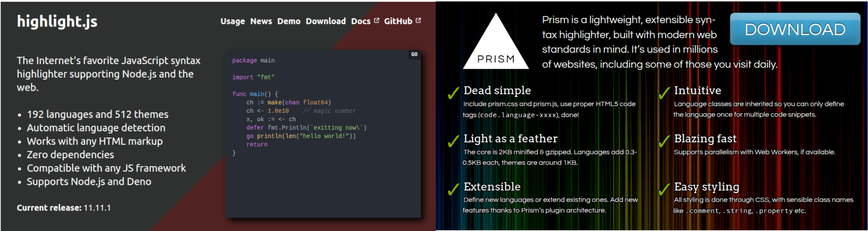868x231 pixels.
Task: Click 'The core is 2KB minified' description
Action: click(550, 157)
